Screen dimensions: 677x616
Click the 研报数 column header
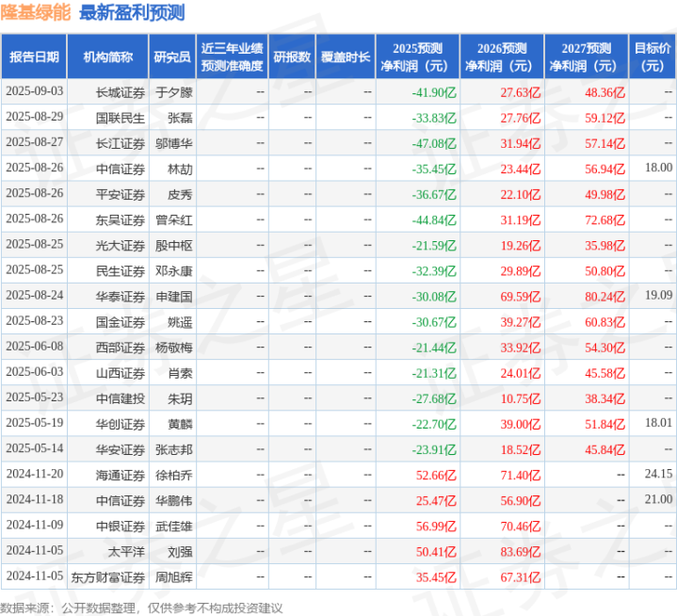point(290,57)
